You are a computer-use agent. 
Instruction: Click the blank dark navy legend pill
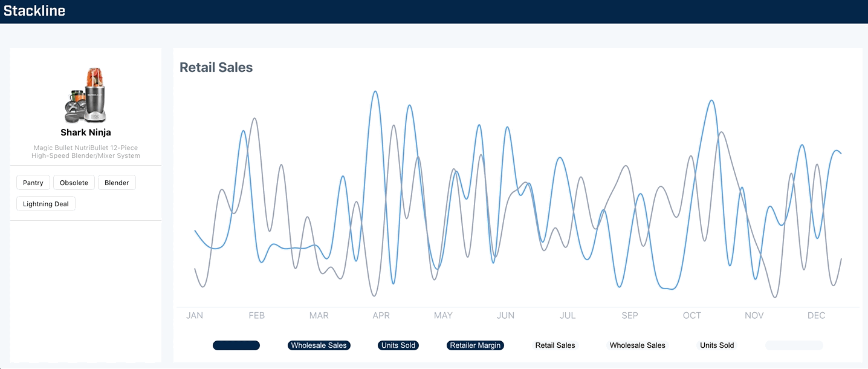[x=236, y=345]
